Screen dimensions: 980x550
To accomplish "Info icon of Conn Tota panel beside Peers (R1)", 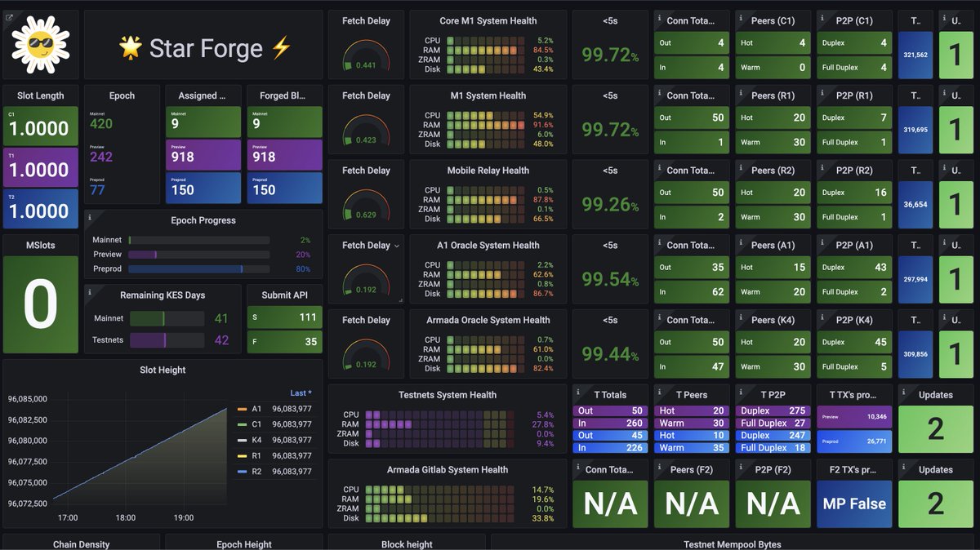I will pos(659,93).
